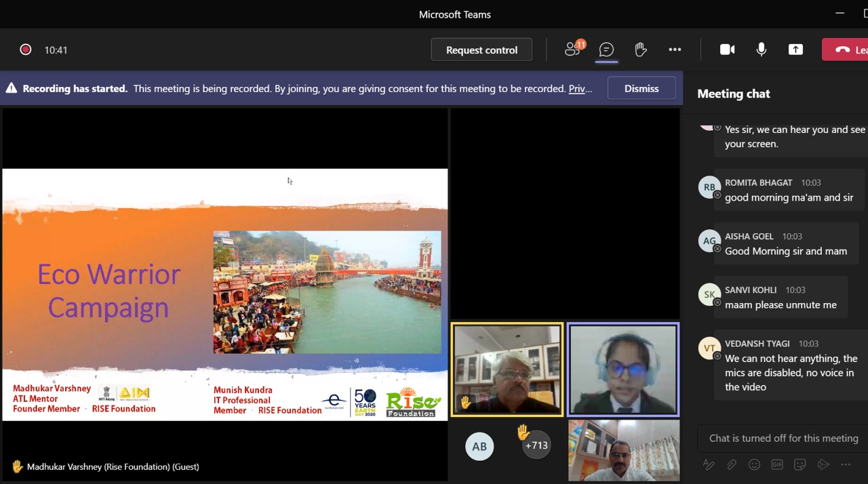
Task: Click the emoji icon in chat toolbar
Action: tap(754, 464)
